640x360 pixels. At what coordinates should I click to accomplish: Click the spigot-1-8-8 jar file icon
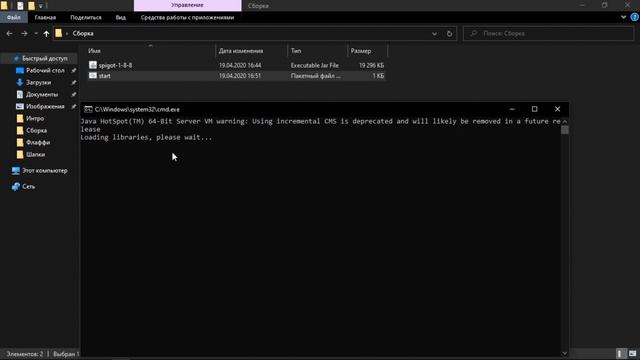[x=93, y=65]
